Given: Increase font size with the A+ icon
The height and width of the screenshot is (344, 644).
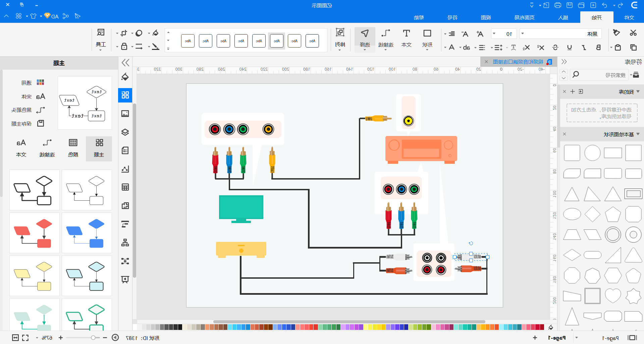Looking at the screenshot, I should coord(480,34).
